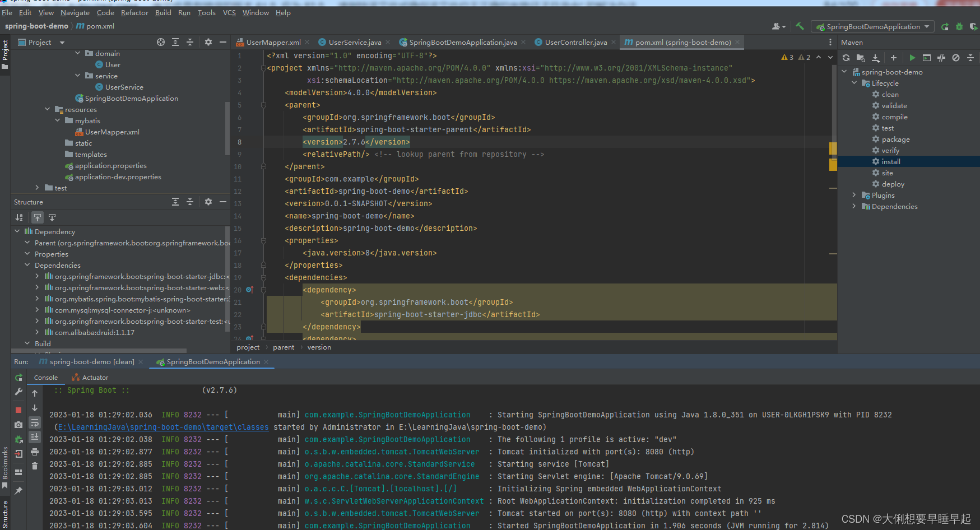
Task: Expand the test folder in project tree
Action: point(38,188)
